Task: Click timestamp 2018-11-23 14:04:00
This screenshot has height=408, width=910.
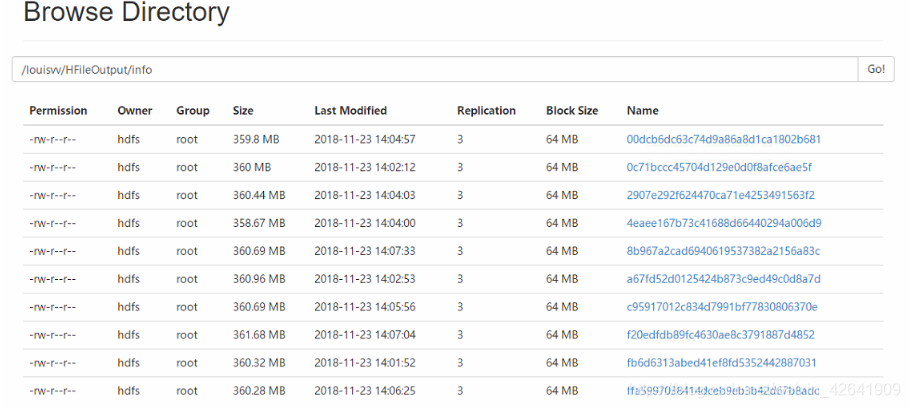Action: 365,223
